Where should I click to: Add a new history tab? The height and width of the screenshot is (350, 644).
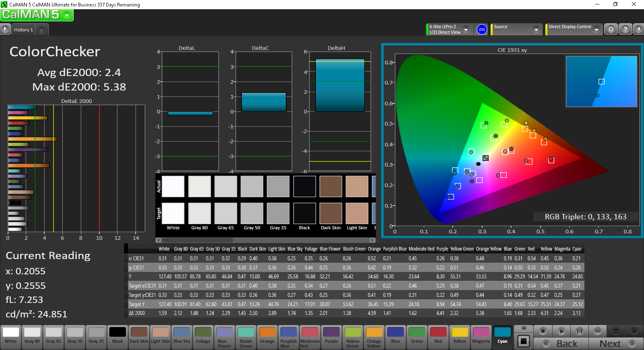click(x=41, y=30)
